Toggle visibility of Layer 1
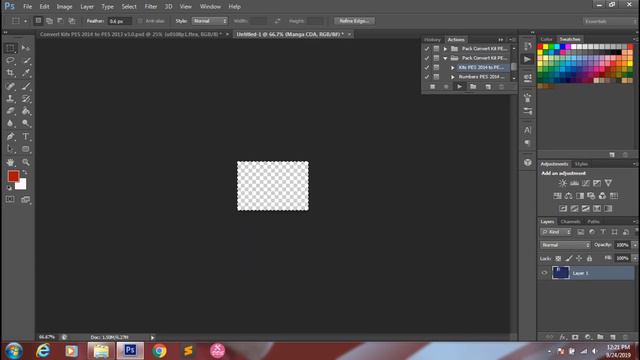Image resolution: width=640 pixels, height=360 pixels. coord(544,273)
